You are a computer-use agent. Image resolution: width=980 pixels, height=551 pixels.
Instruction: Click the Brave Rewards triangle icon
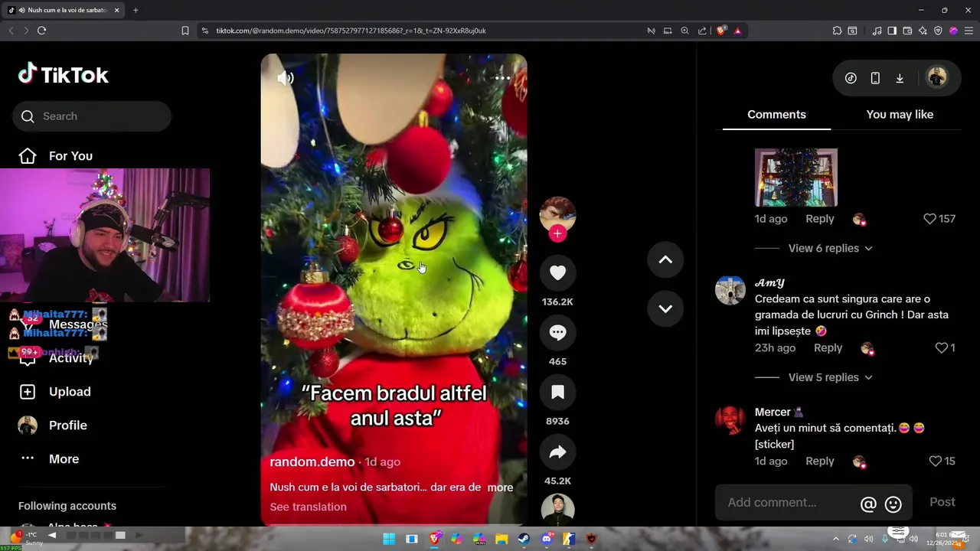[x=737, y=31]
